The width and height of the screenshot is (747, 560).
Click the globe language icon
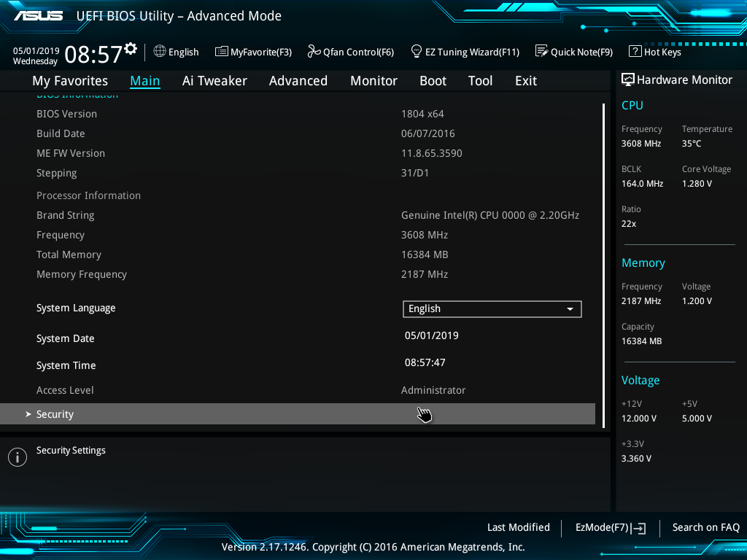tap(160, 51)
